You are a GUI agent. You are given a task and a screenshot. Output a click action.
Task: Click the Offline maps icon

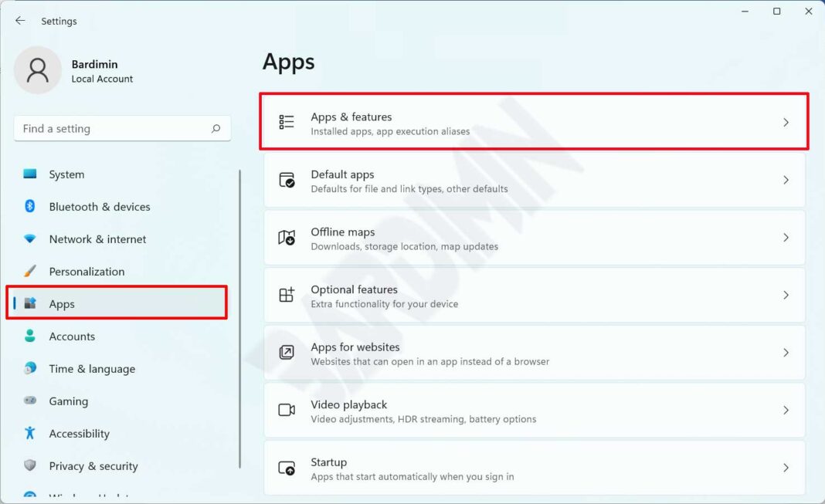[287, 238]
